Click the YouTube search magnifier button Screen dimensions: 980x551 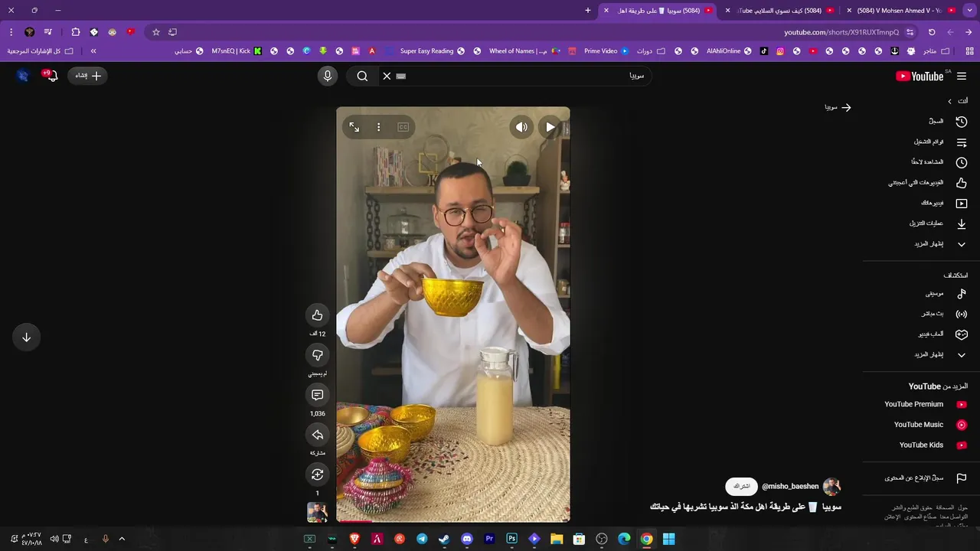[x=362, y=76]
